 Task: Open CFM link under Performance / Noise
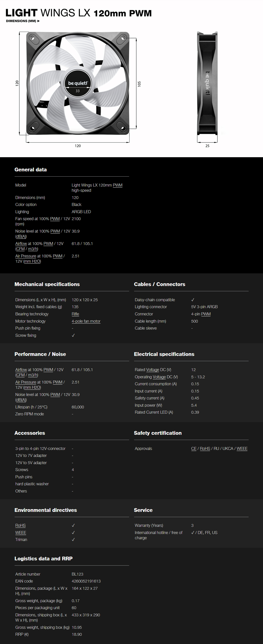[20, 375]
